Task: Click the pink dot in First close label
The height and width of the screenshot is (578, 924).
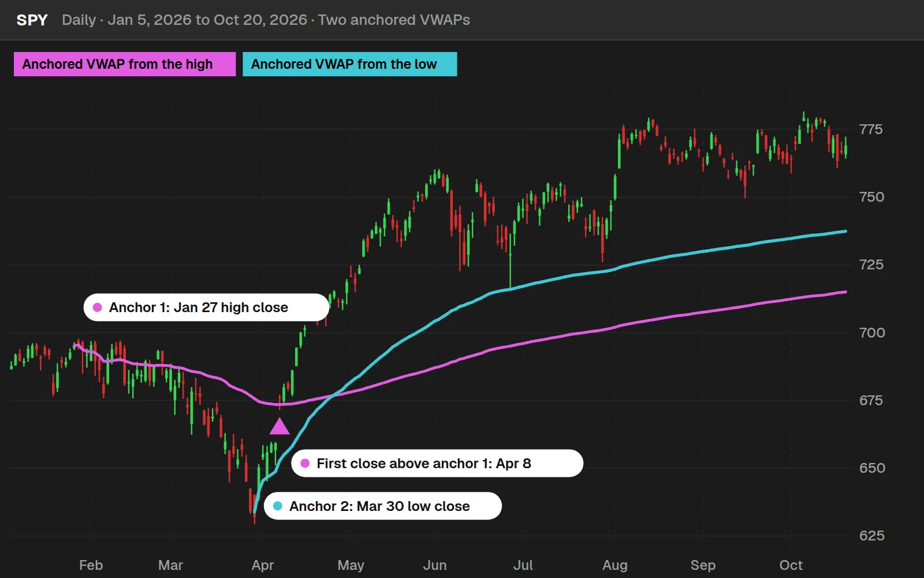Action: coord(305,464)
